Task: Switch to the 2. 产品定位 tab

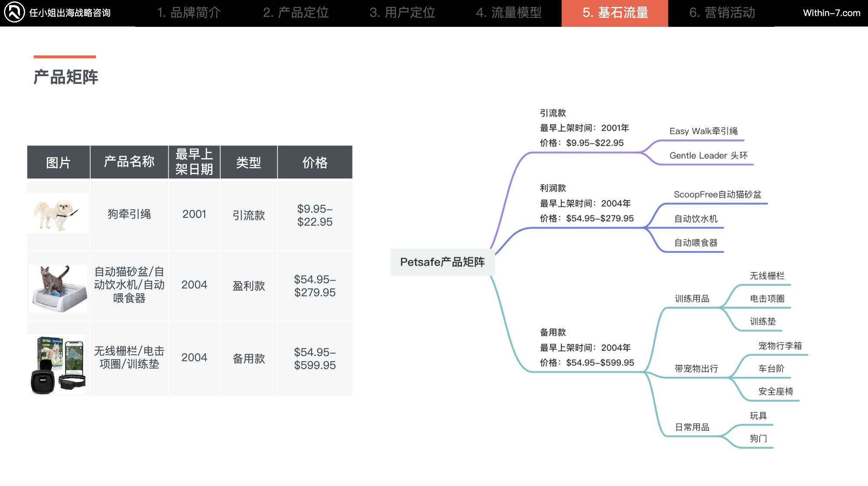Action: 297,13
